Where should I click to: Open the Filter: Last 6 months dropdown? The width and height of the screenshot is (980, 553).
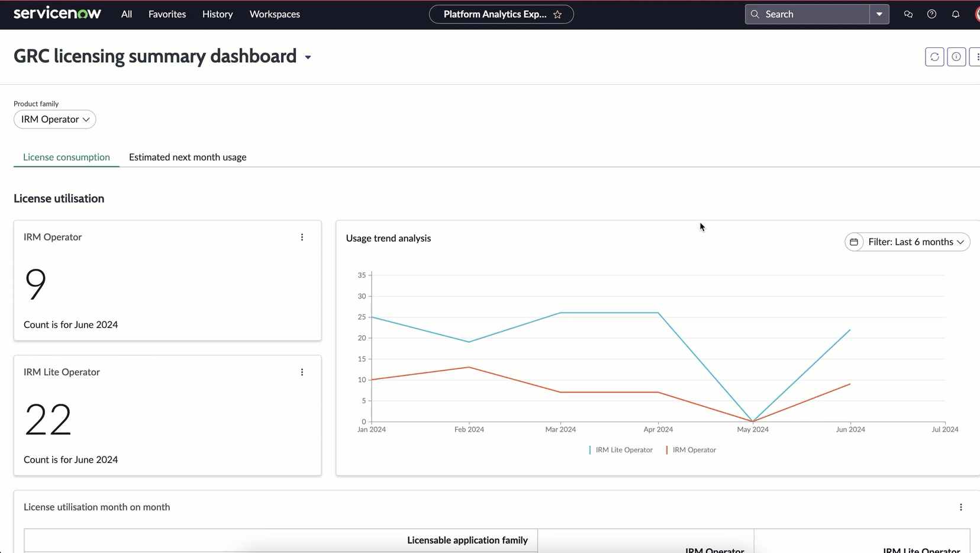point(908,242)
